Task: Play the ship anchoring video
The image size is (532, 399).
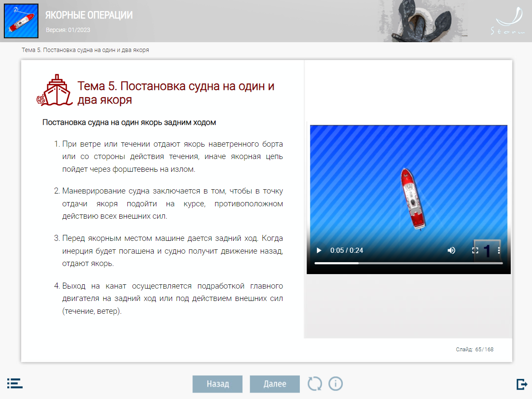Action: pos(319,250)
